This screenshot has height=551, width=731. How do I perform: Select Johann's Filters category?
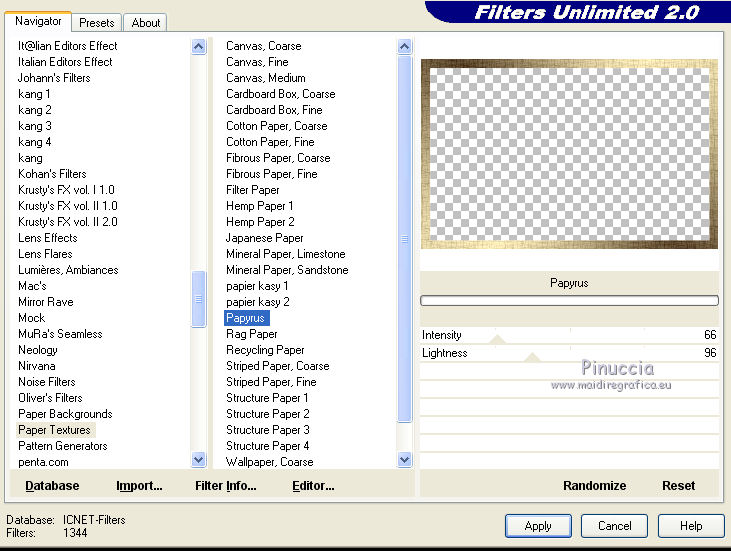[x=54, y=78]
